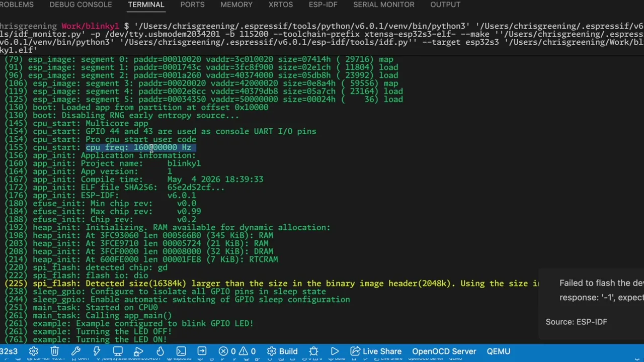The height and width of the screenshot is (362, 644).
Task: Open the ESP-IDF tab
Action: pos(323,5)
